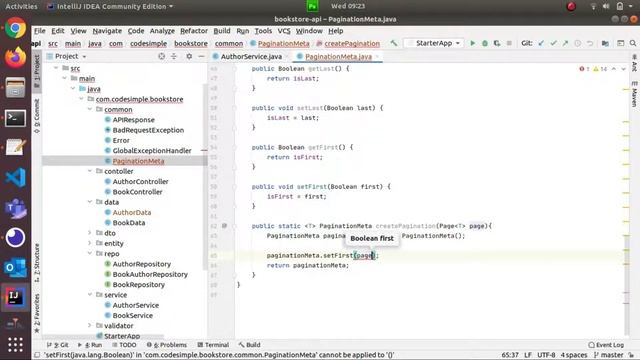Select PaginationMeta.java editor tab
640x360 pixels.
click(x=338, y=57)
